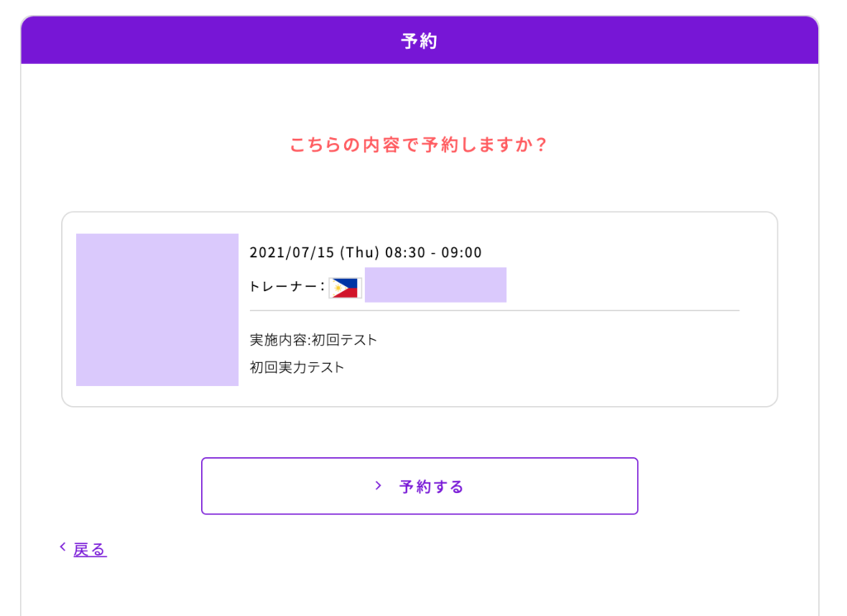Click the 初回実力テスト text
The image size is (847, 616).
click(297, 368)
